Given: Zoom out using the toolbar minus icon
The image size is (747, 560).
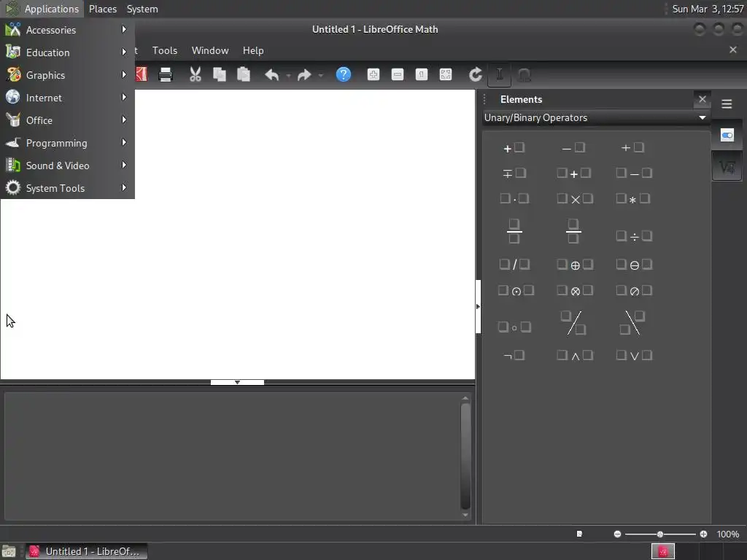Looking at the screenshot, I should pos(398,74).
